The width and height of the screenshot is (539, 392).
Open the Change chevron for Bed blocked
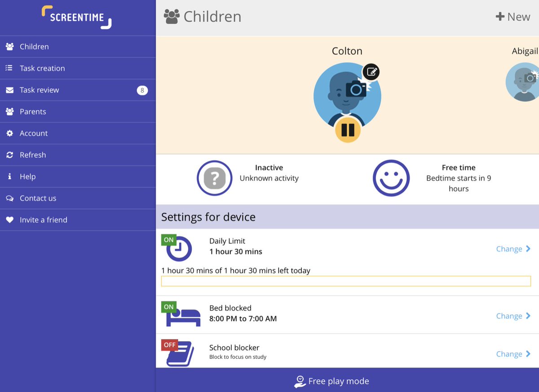tap(528, 316)
